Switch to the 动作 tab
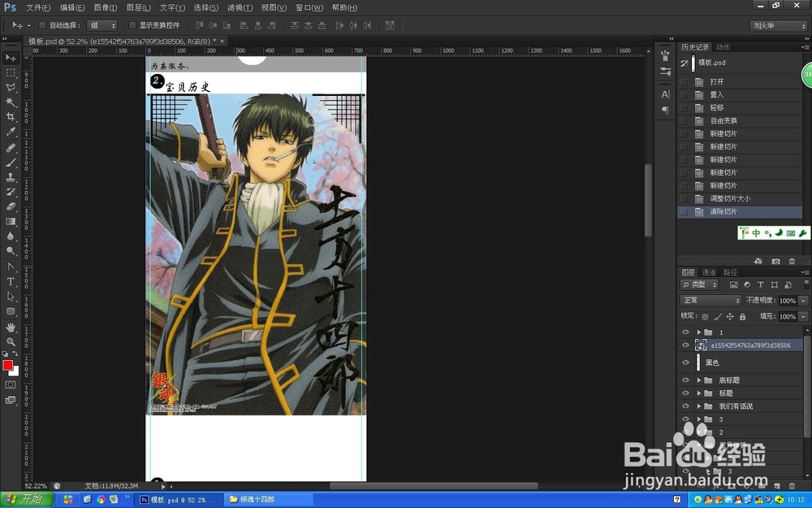The image size is (812, 508). tap(723, 47)
